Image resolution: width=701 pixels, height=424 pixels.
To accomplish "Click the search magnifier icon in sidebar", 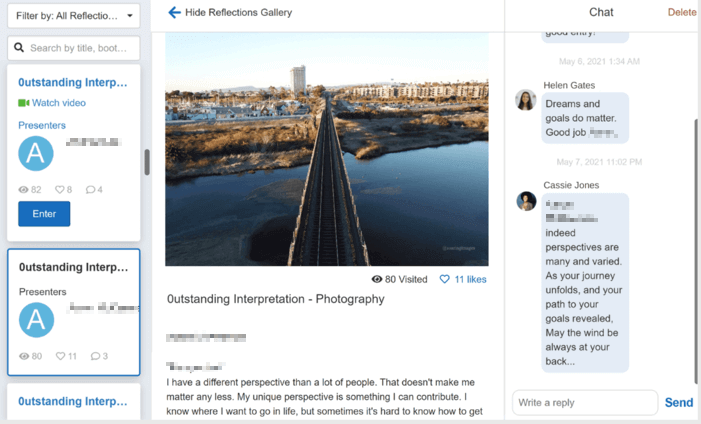I will 19,48.
